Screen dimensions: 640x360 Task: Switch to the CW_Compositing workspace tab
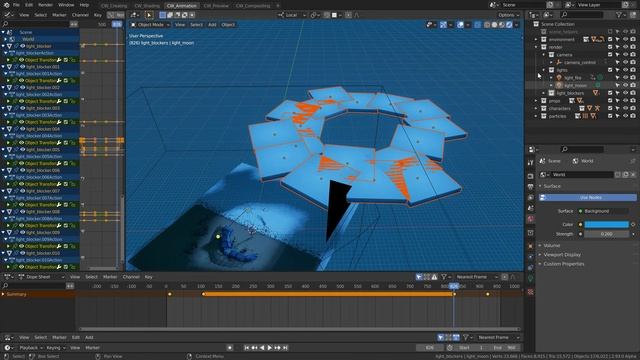tap(253, 6)
